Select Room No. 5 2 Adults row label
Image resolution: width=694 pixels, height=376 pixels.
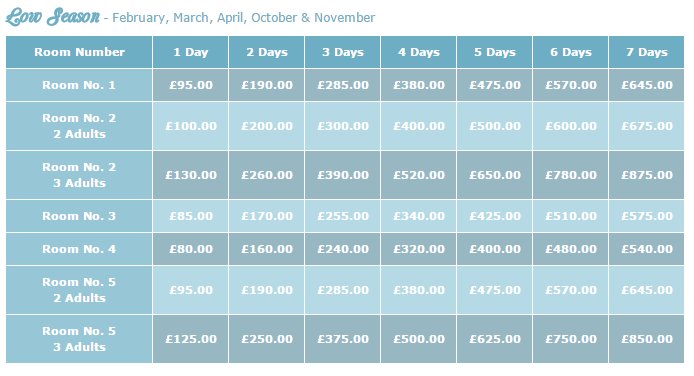coord(79,290)
